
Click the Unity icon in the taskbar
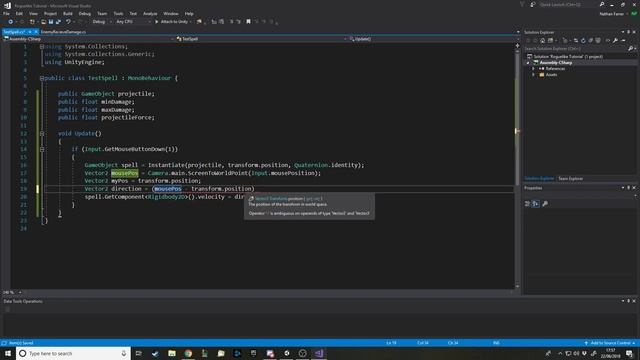(x=287, y=353)
